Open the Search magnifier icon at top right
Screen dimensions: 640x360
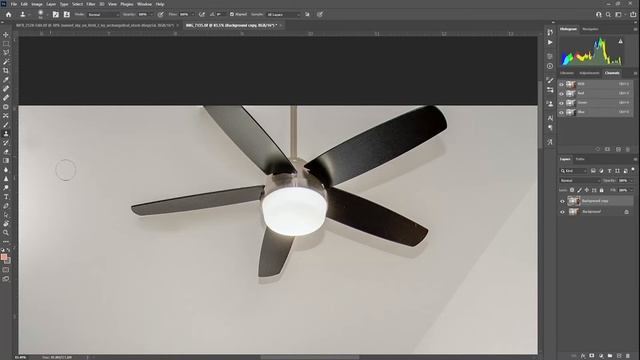pyautogui.click(x=608, y=14)
